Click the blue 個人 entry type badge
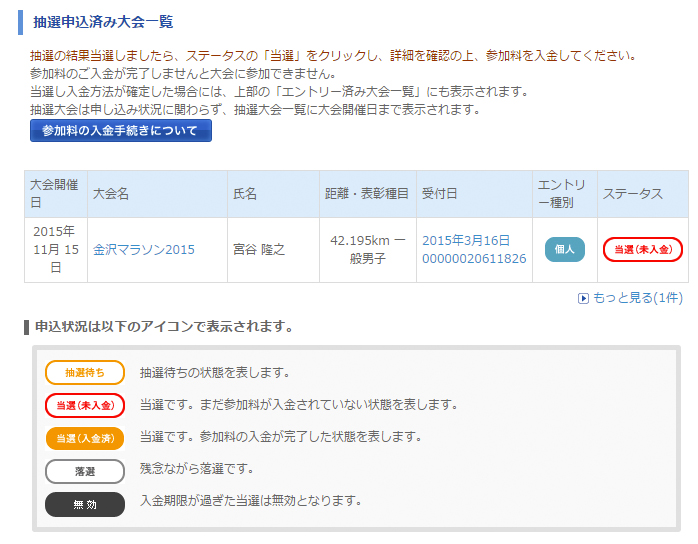The height and width of the screenshot is (544, 698). coord(564,250)
